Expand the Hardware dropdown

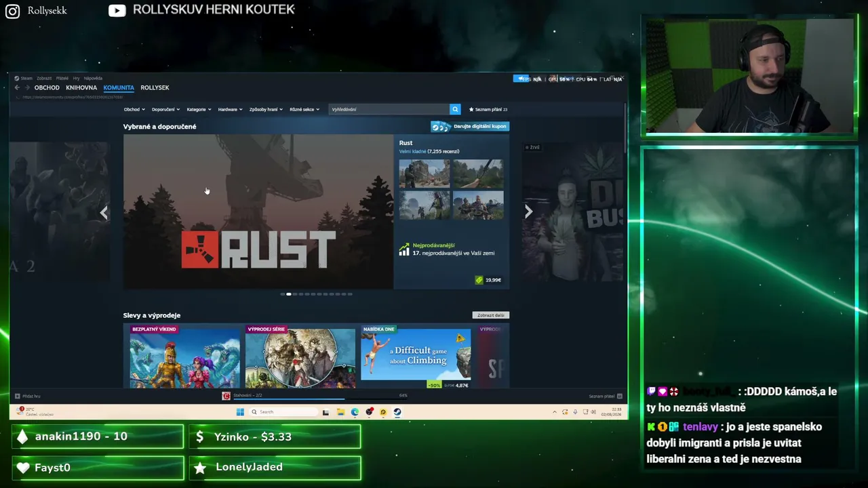click(230, 109)
